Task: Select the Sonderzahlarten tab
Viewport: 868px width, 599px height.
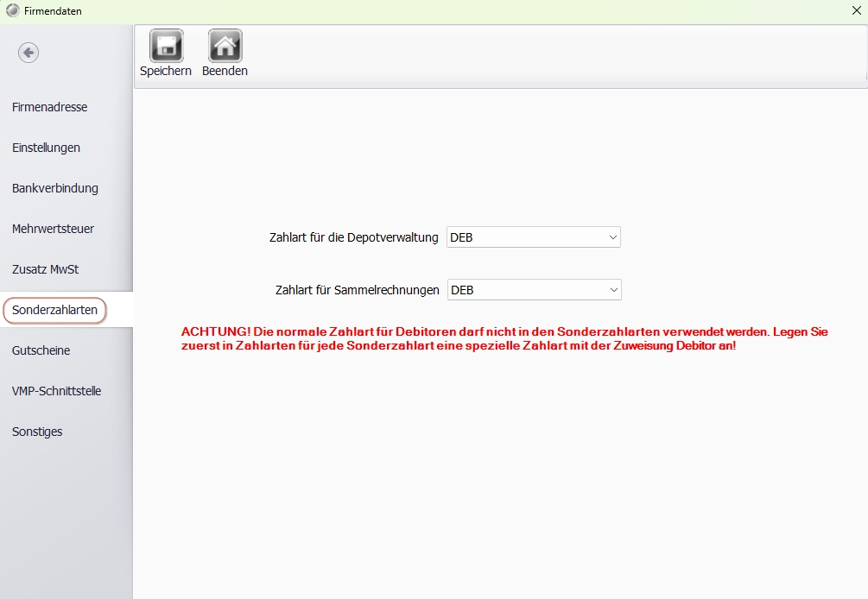Action: [x=54, y=310]
